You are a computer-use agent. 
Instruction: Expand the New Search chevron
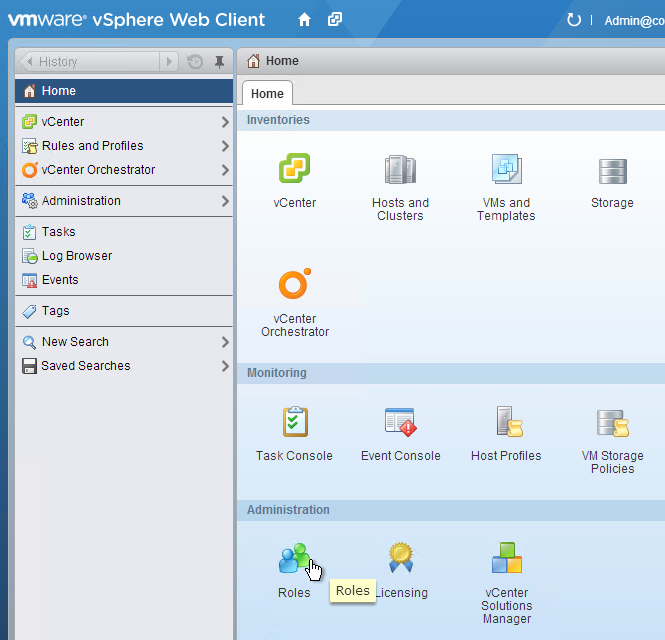pyautogui.click(x=225, y=342)
